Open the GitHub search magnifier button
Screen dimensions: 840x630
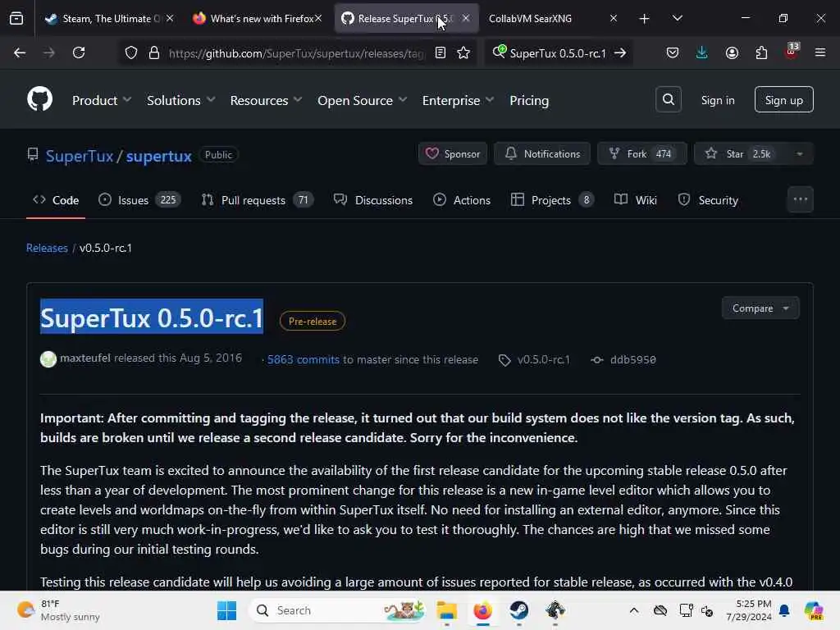pyautogui.click(x=668, y=99)
